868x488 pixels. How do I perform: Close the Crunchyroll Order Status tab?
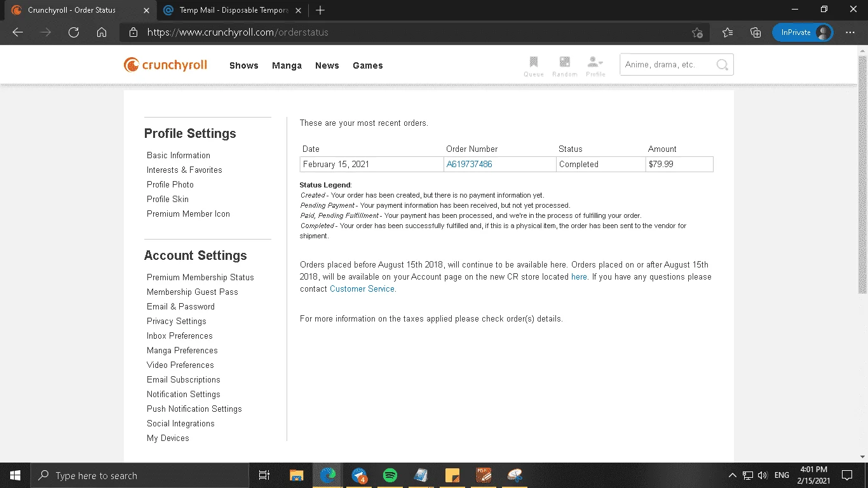(146, 10)
